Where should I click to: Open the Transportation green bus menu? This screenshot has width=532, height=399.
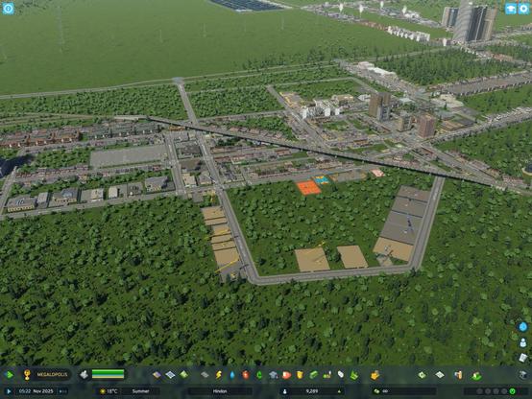(x=313, y=375)
